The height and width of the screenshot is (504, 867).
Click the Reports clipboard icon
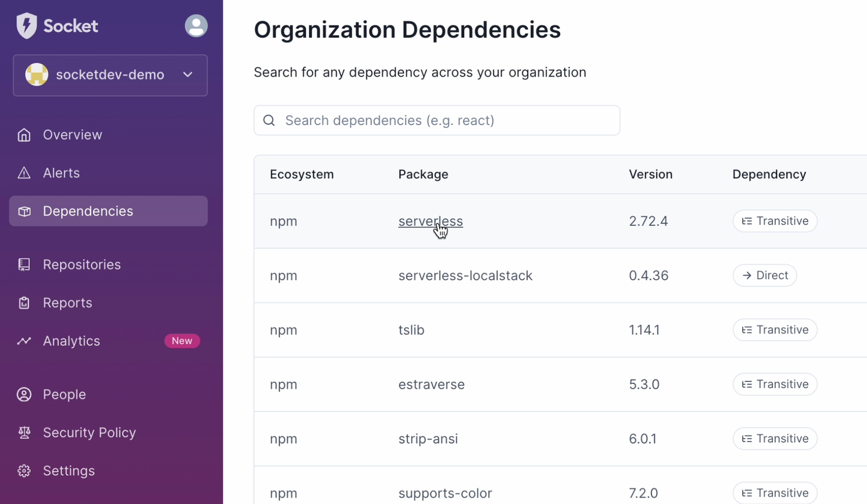pyautogui.click(x=24, y=303)
